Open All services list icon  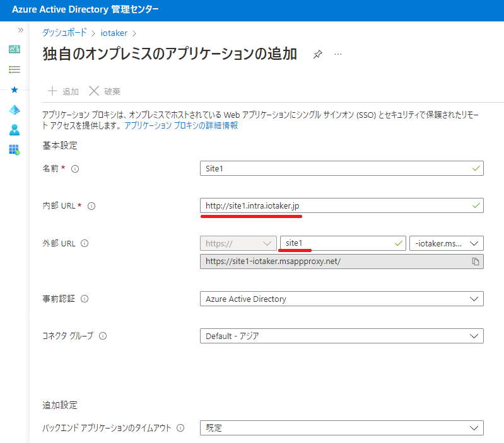click(15, 69)
